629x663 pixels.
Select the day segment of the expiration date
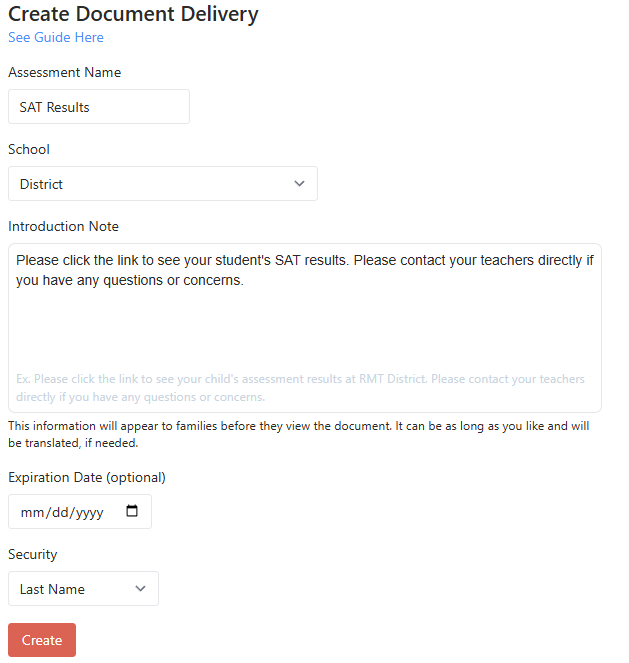(x=60, y=512)
